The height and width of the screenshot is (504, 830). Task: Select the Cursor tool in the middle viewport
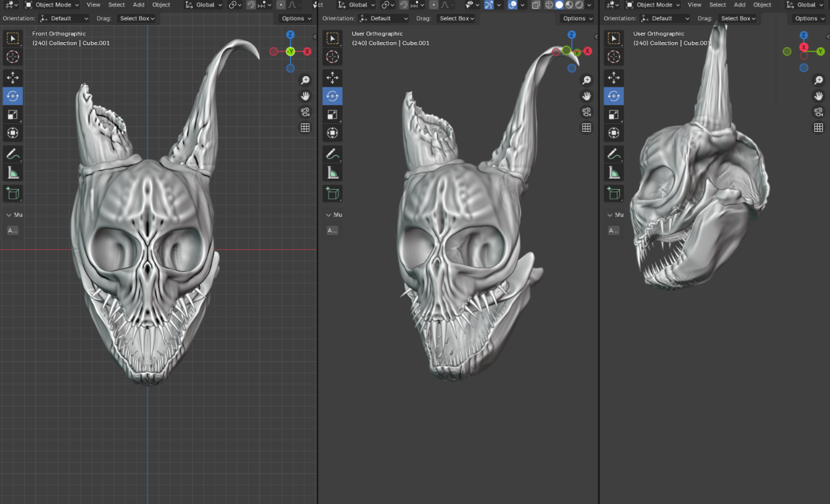tap(332, 57)
